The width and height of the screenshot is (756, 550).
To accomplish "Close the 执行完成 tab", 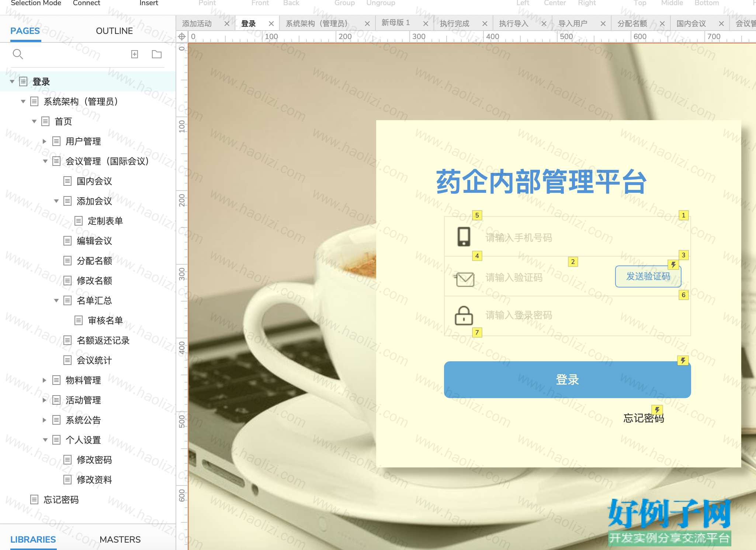I will 485,24.
